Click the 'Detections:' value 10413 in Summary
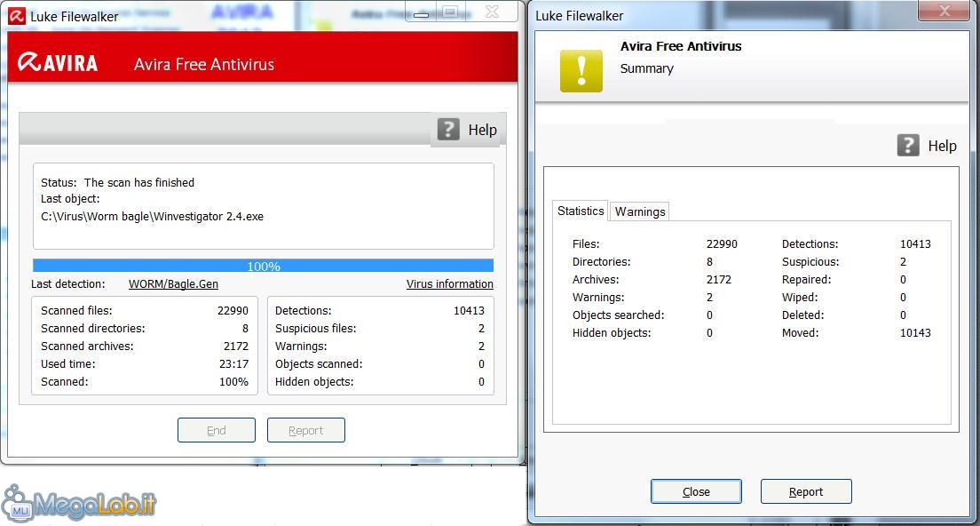This screenshot has height=526, width=980. (x=915, y=244)
